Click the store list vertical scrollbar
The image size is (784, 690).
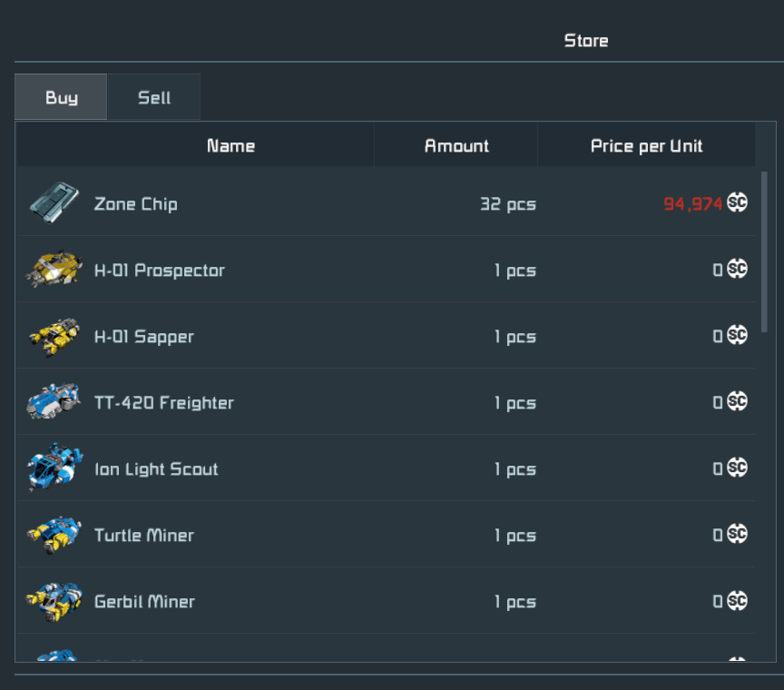[764, 252]
